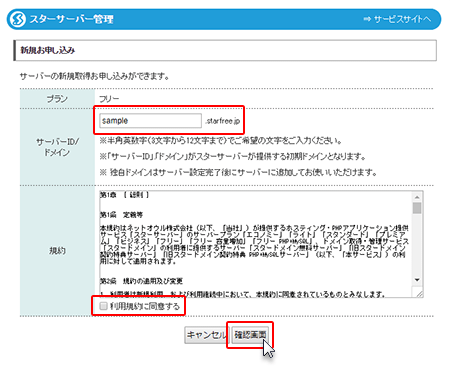Viewport: 450px width, 370px height.
Task: Click inside the 規約 terms text area
Action: coord(256,244)
